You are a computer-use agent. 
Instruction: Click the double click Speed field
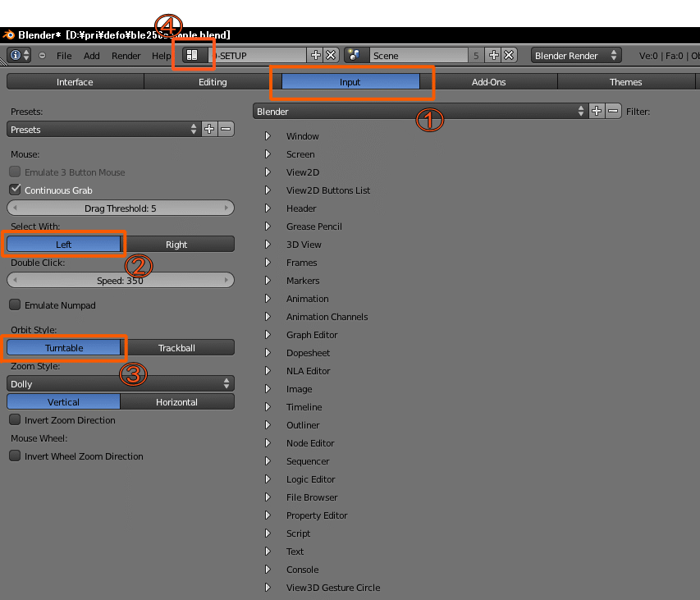click(121, 281)
